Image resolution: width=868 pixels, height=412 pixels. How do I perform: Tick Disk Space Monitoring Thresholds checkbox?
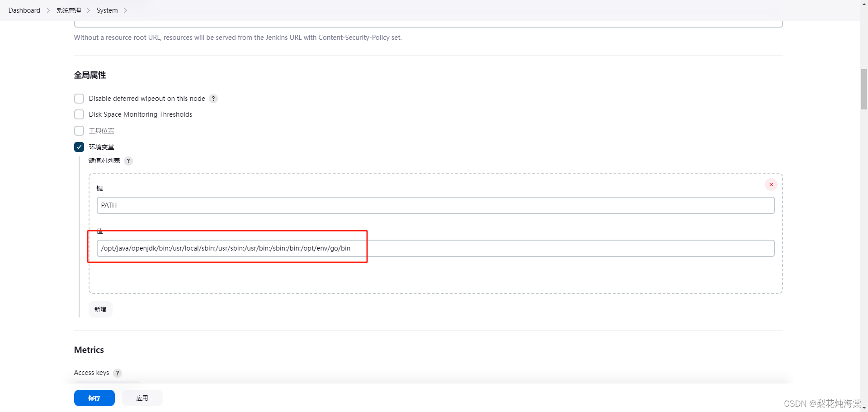pos(79,114)
